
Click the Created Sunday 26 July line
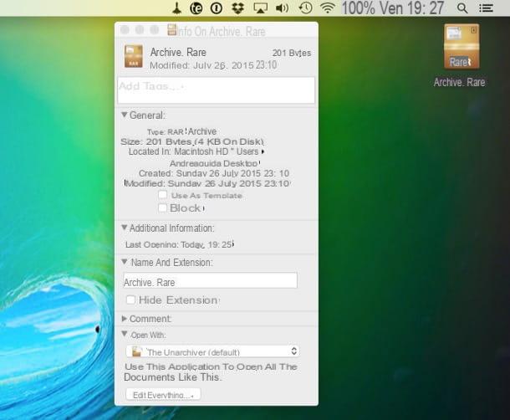coord(214,173)
